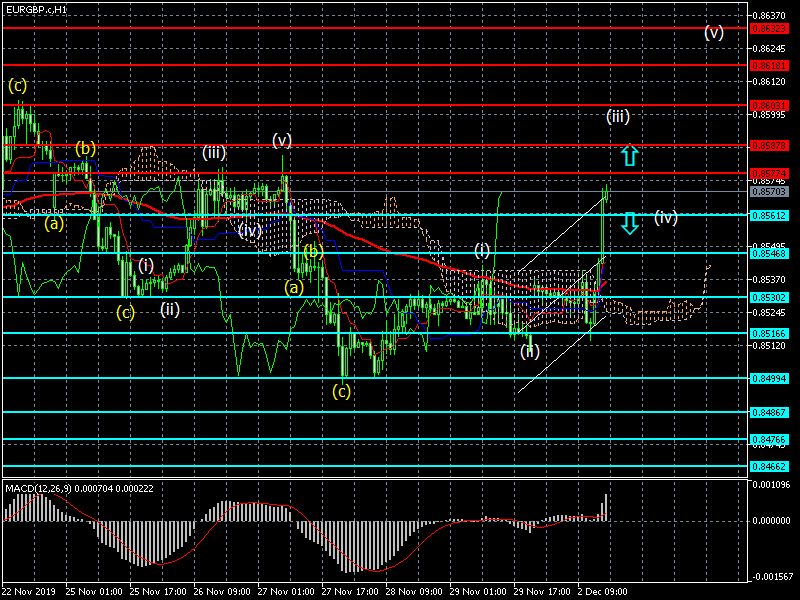The width and height of the screenshot is (800, 600).
Task: Select the white (ii) label under the rising channel
Action: point(530,351)
